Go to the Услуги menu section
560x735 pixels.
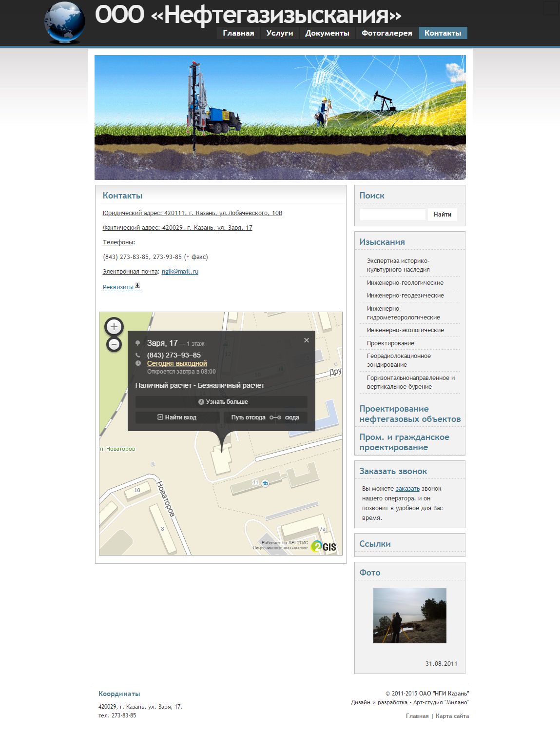pos(280,33)
